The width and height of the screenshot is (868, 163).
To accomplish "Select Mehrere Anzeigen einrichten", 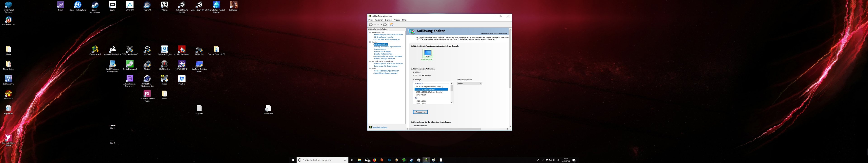I will [384, 59].
